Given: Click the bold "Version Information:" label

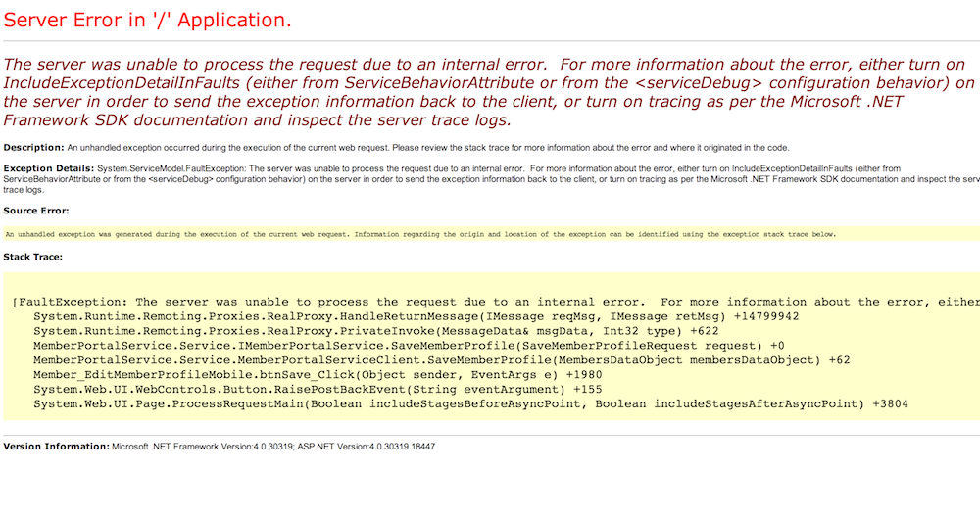Looking at the screenshot, I should (x=56, y=447).
